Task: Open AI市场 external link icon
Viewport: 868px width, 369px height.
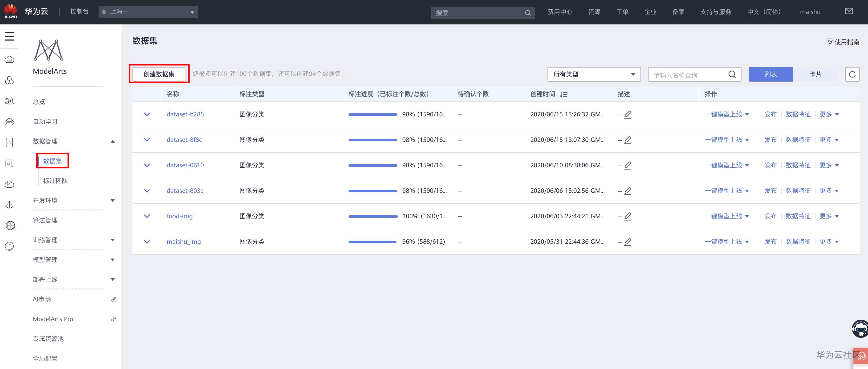Action: 114,299
